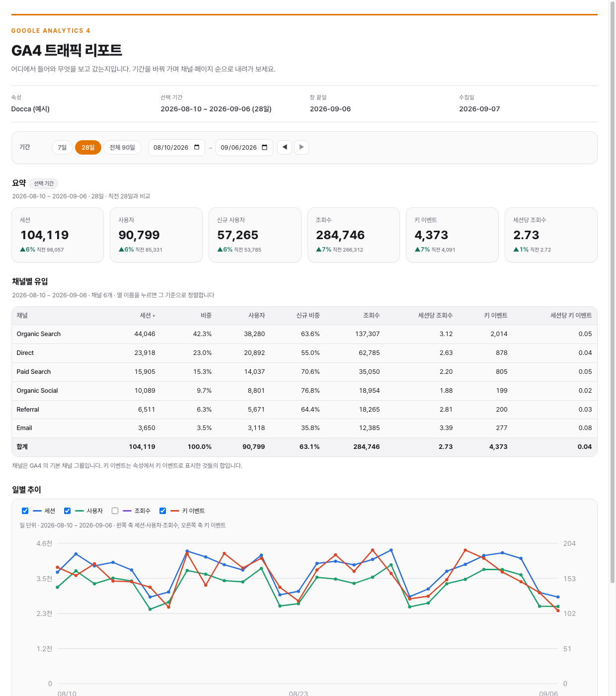Image resolution: width=616 pixels, height=696 pixels.
Task: Enable the 조회수 series checkbox in the chart legend
Action: point(115,511)
